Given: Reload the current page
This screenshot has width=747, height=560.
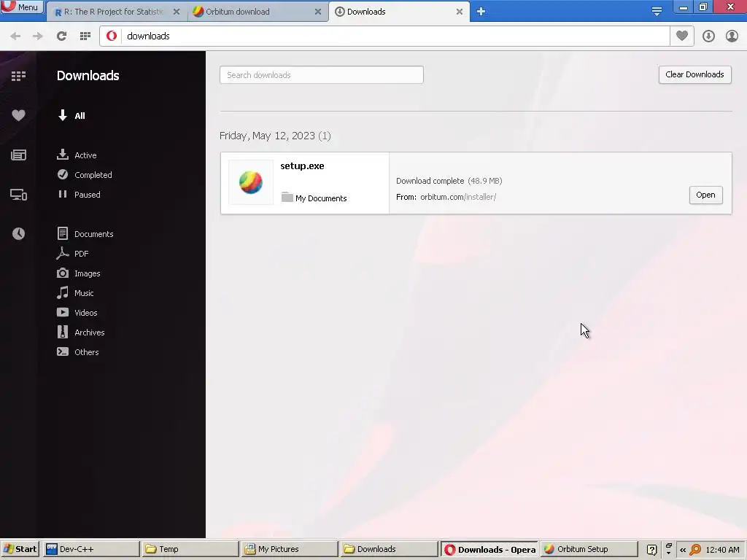Looking at the screenshot, I should [61, 36].
